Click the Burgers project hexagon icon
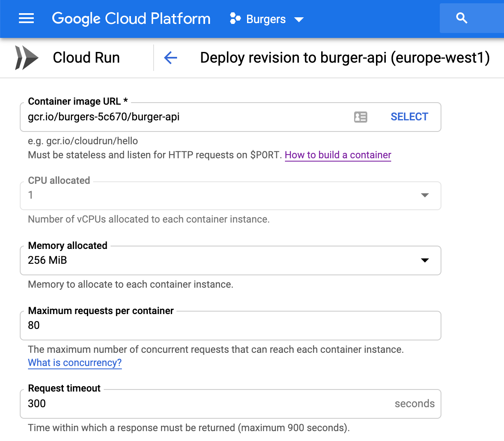 (x=235, y=19)
